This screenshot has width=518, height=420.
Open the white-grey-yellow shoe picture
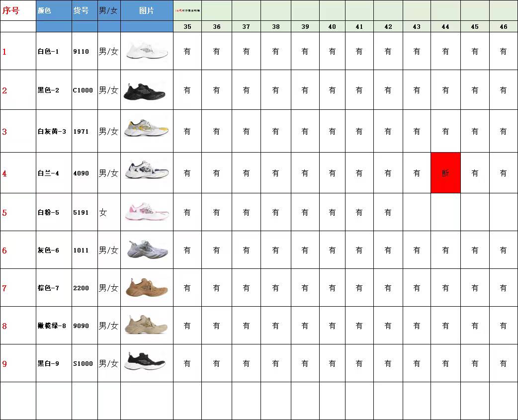146,128
